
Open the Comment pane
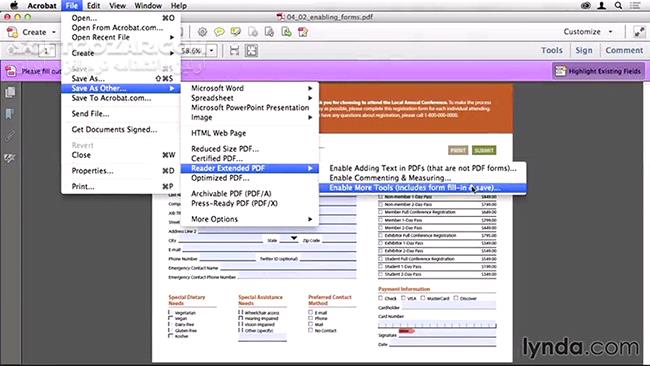624,50
